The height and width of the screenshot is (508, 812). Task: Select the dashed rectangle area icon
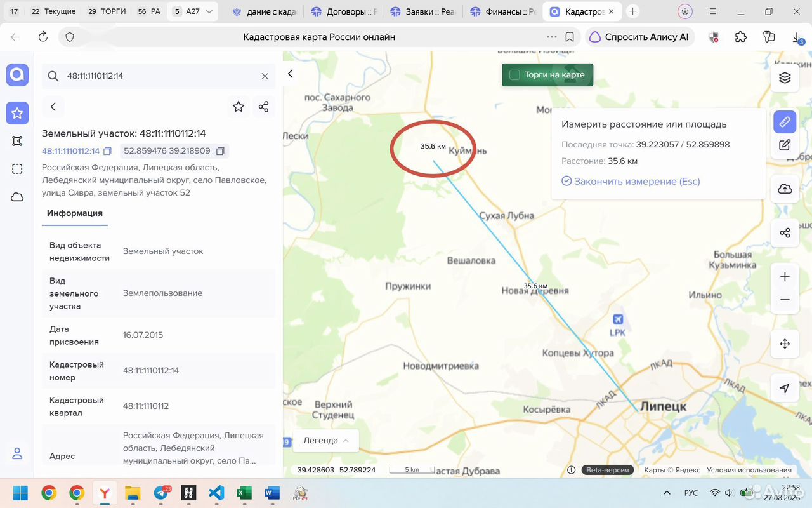pyautogui.click(x=17, y=169)
